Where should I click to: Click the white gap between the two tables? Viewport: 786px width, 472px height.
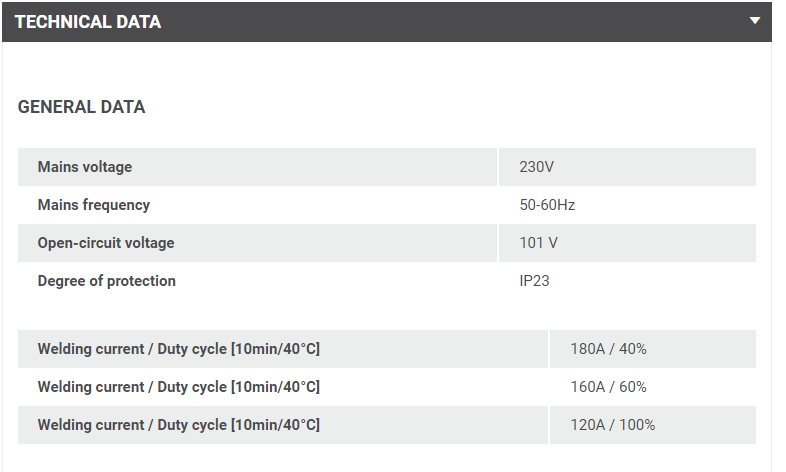tap(386, 315)
